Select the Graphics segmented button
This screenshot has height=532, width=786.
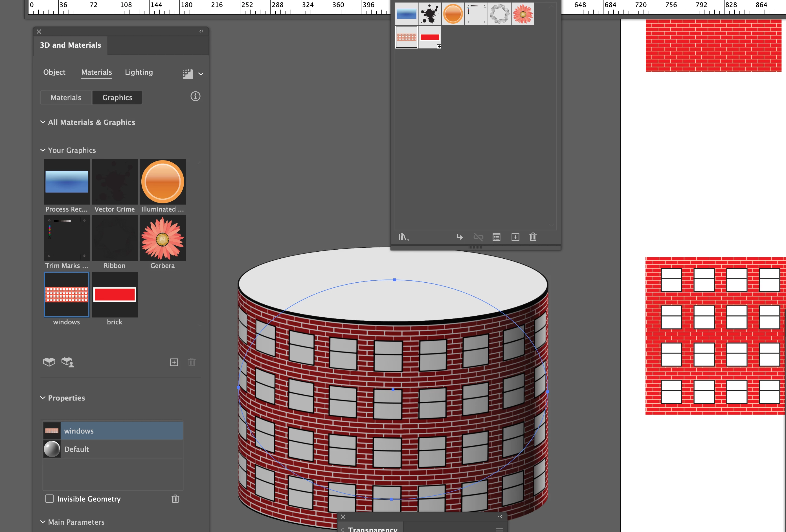click(117, 98)
